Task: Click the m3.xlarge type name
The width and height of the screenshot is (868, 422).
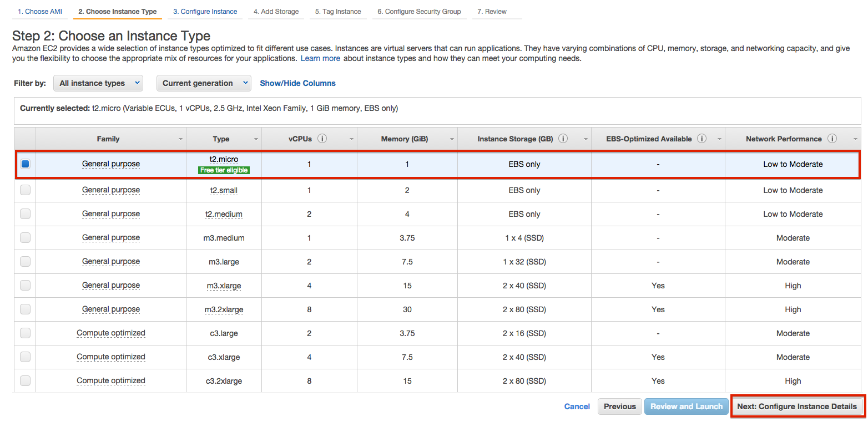Action: pos(224,286)
